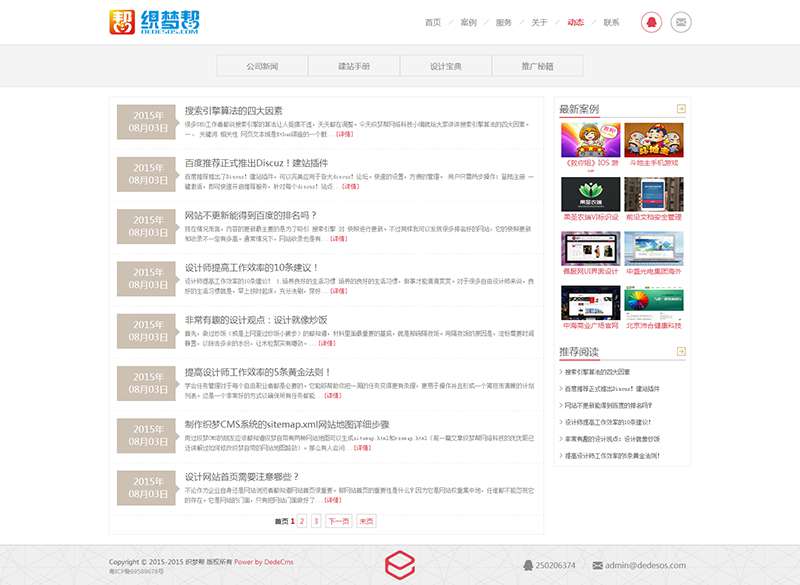The width and height of the screenshot is (800, 585).
Task: Open the cartoon girl iOS game thumbnail
Action: tap(590, 140)
